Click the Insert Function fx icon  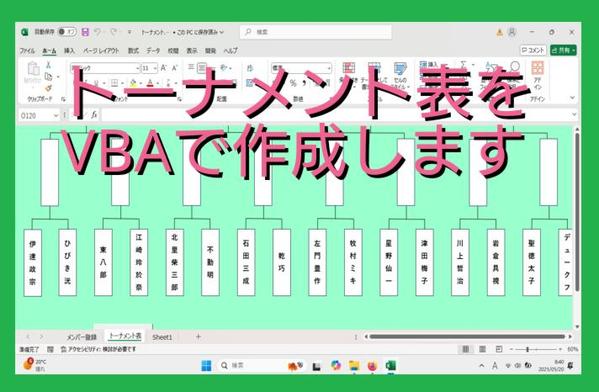pyautogui.click(x=94, y=115)
